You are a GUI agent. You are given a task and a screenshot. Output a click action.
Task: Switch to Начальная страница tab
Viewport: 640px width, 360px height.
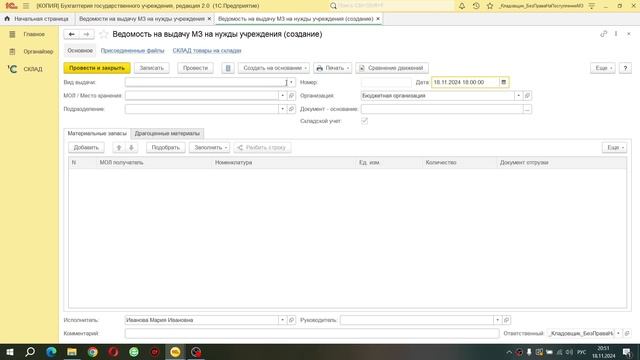tap(37, 19)
